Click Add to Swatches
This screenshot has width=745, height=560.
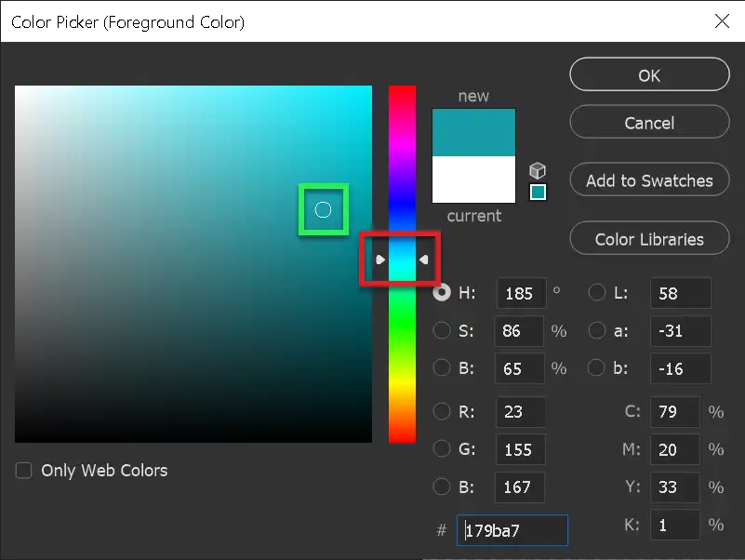click(x=648, y=180)
